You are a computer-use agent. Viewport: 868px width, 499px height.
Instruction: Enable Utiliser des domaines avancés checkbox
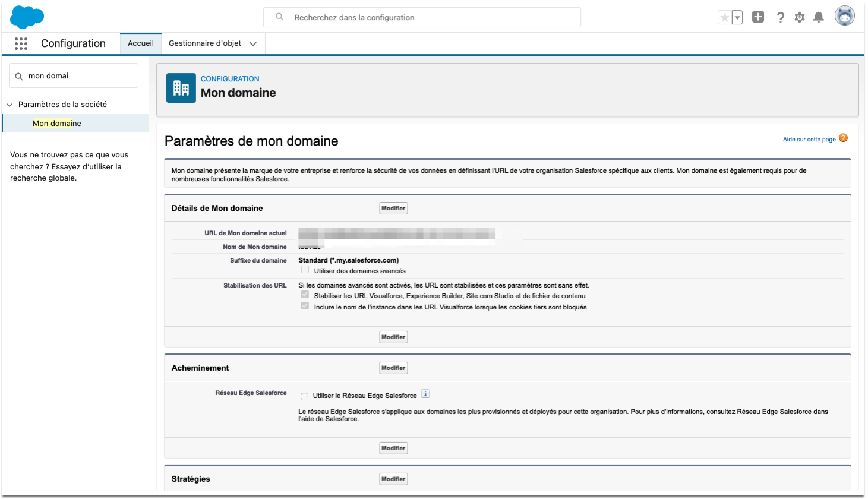point(305,270)
